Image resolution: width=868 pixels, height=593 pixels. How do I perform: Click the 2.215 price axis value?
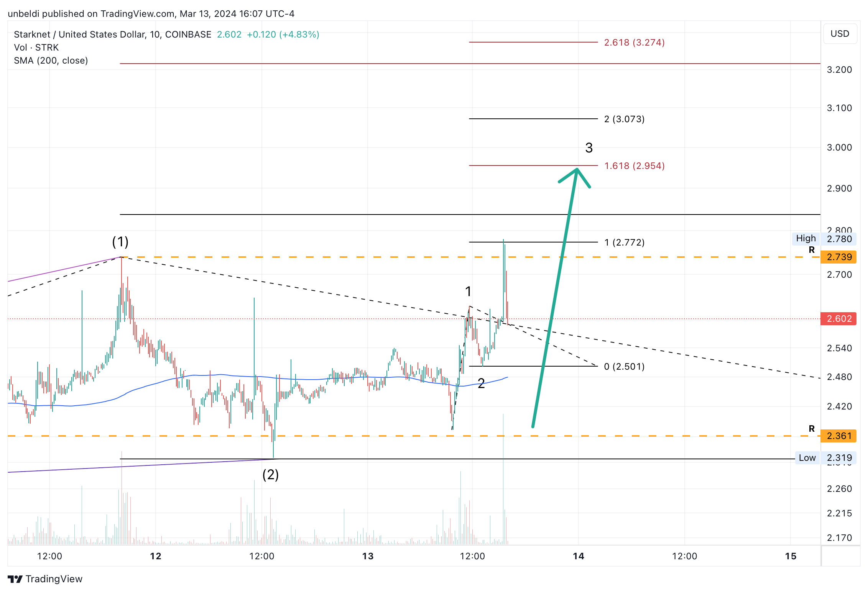pos(839,513)
